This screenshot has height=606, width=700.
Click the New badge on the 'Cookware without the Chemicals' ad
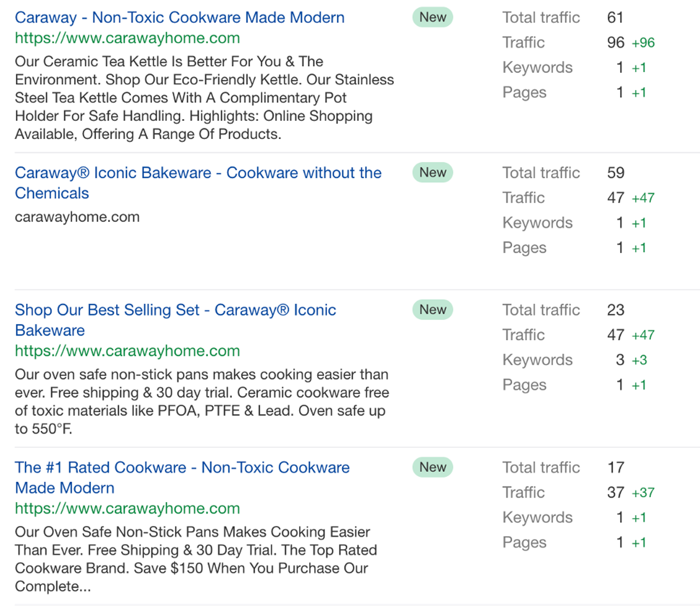tap(433, 172)
